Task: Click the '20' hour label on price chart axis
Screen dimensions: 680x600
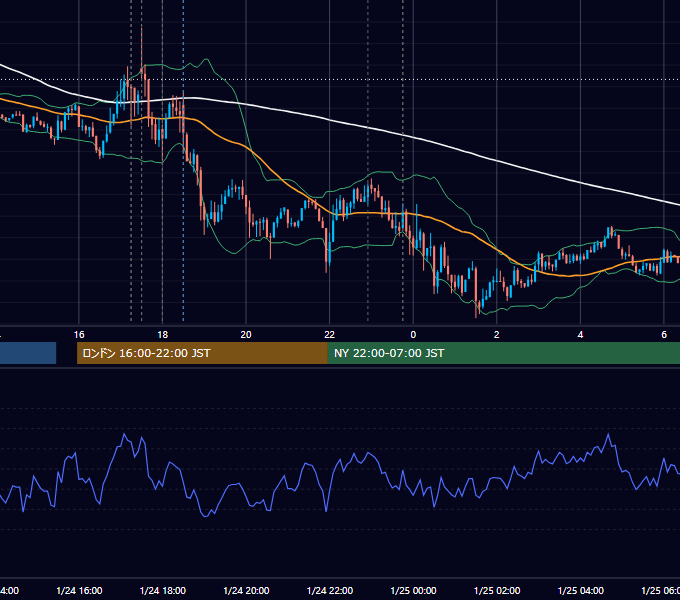Action: coord(246,335)
